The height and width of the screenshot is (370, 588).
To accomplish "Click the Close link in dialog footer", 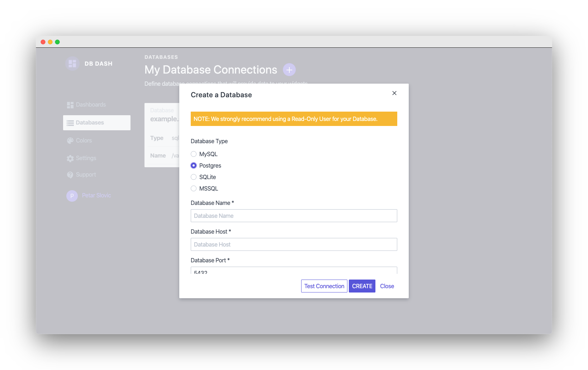I will [x=387, y=286].
